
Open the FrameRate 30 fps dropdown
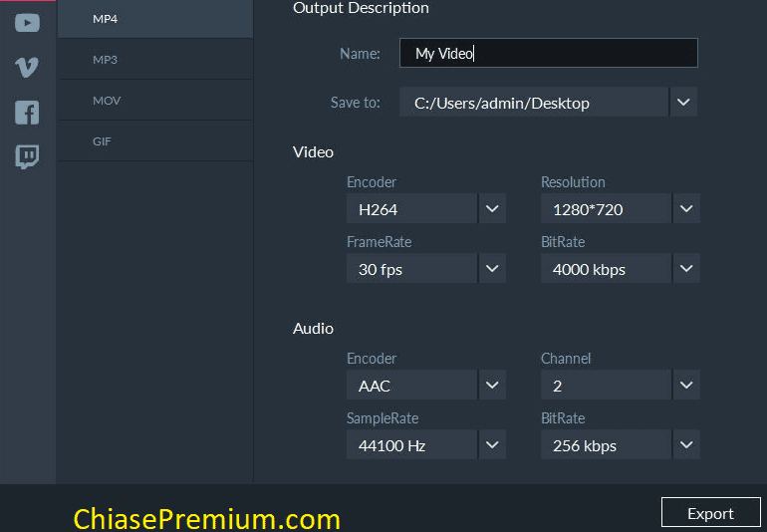coord(492,269)
